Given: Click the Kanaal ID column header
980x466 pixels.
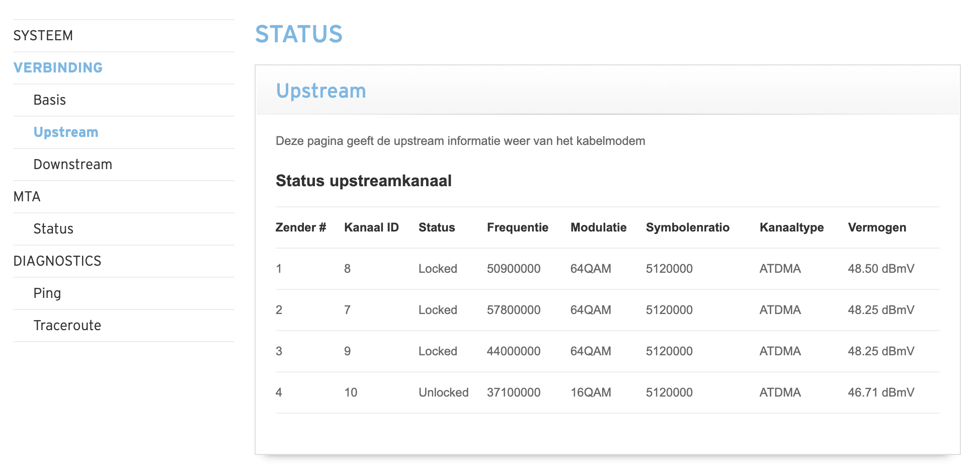Looking at the screenshot, I should tap(371, 227).
